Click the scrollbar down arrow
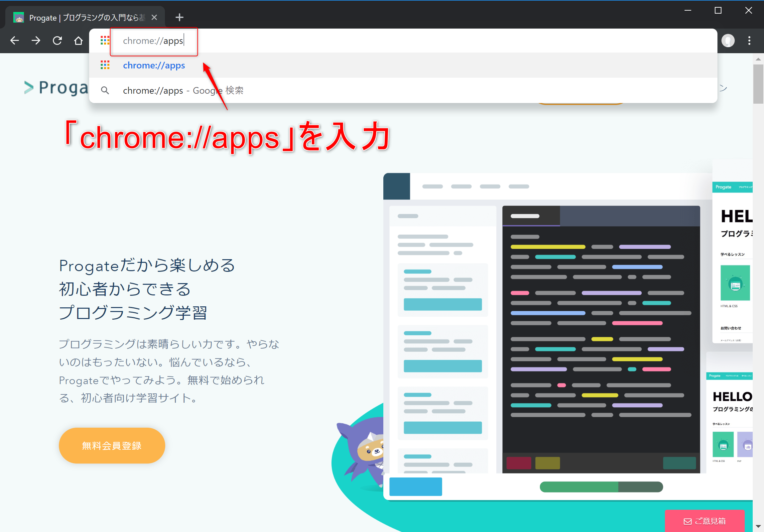The height and width of the screenshot is (532, 764). 758,526
